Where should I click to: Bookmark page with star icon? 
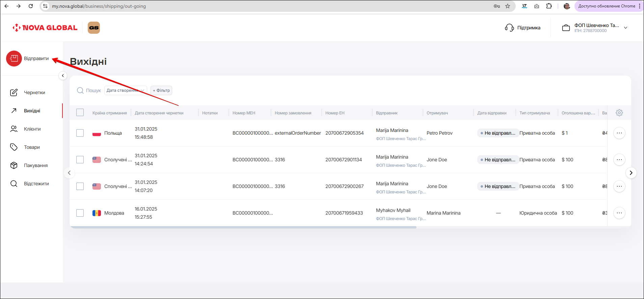(507, 6)
